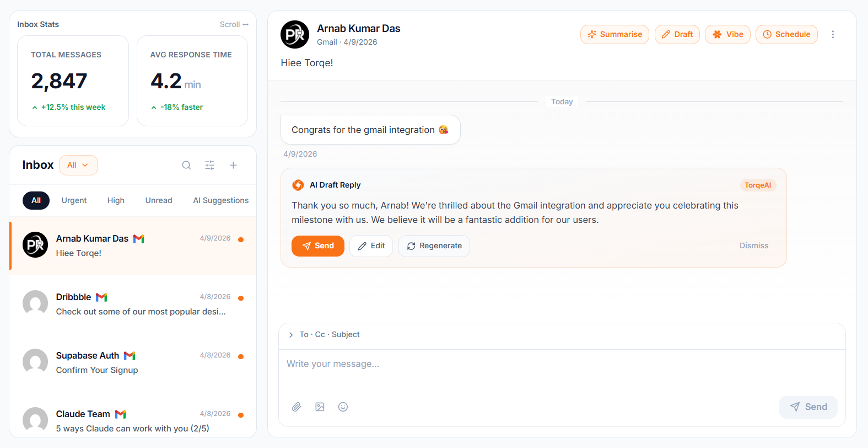Viewport: 868px width, 448px height.
Task: Open the inbox filter sliders icon
Action: tap(209, 165)
